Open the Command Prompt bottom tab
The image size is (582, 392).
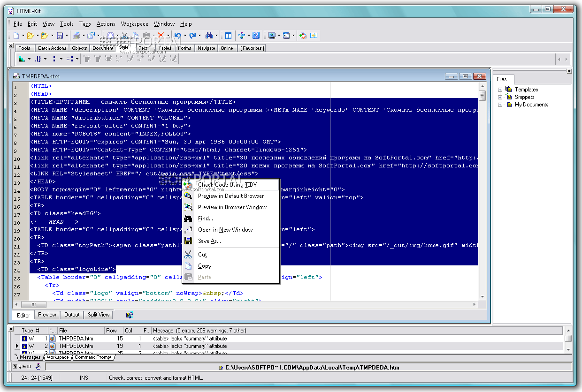click(93, 357)
